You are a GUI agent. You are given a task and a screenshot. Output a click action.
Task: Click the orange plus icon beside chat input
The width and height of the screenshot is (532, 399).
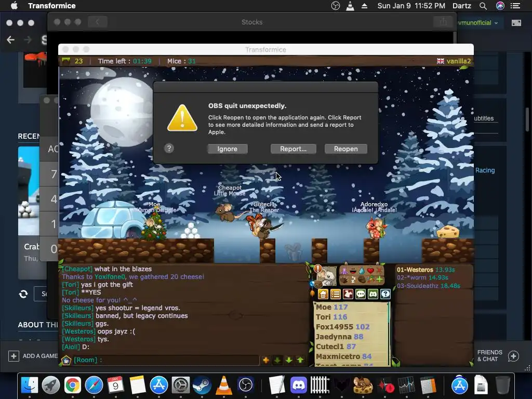point(266,360)
